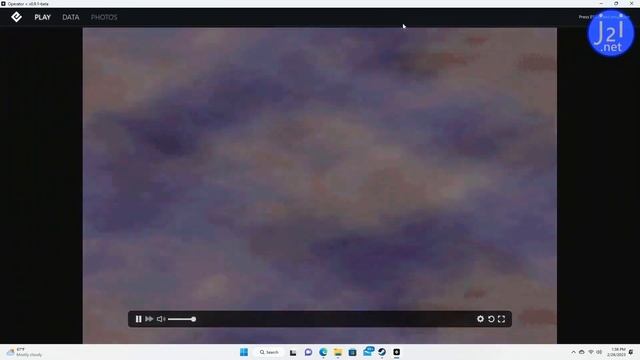Mute the speaker volume icon

point(161,319)
